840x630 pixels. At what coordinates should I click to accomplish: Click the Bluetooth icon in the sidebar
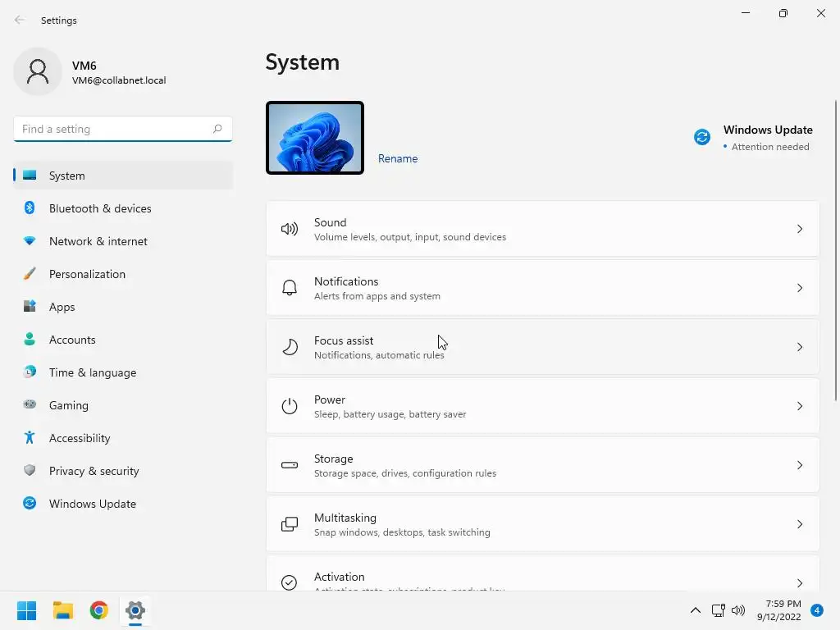(30, 208)
